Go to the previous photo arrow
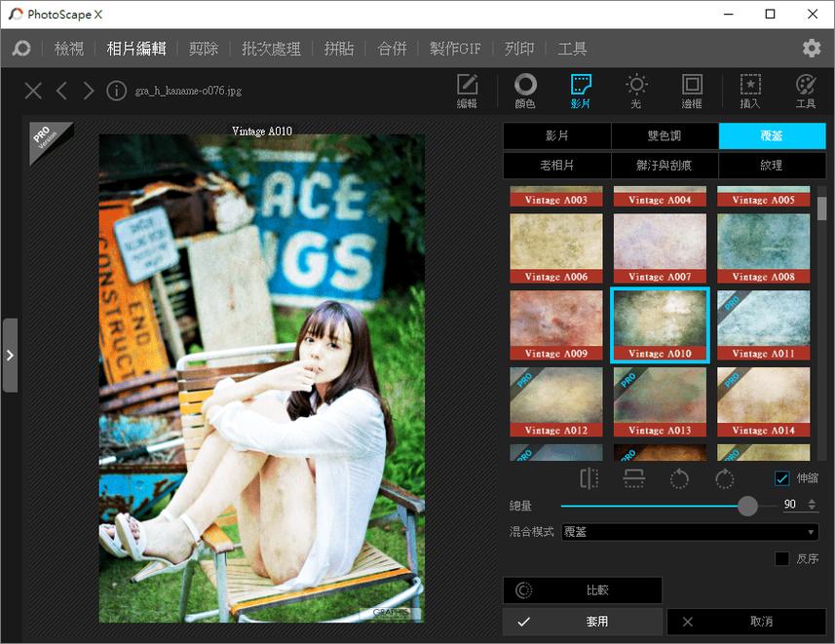Screen dimensions: 835x644 [61, 91]
